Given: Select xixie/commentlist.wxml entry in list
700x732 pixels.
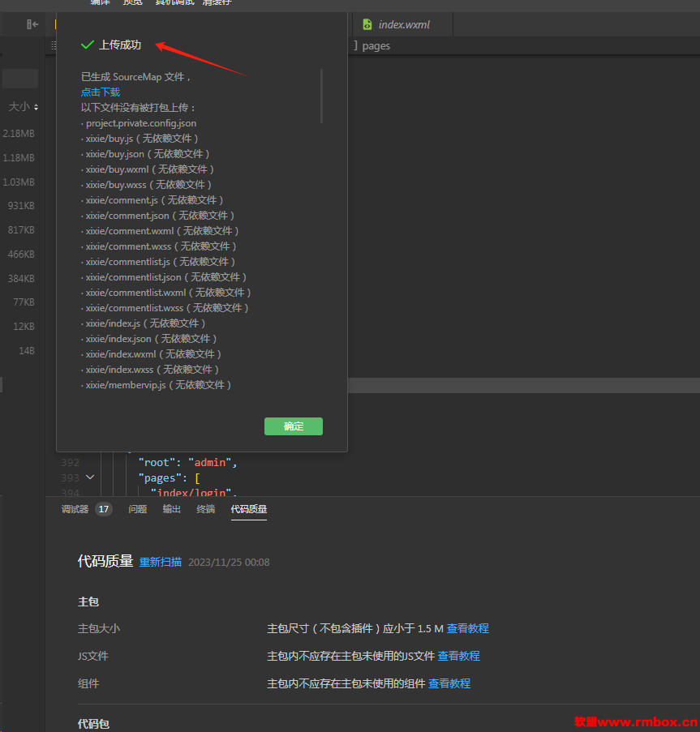Looking at the screenshot, I should 166,293.
